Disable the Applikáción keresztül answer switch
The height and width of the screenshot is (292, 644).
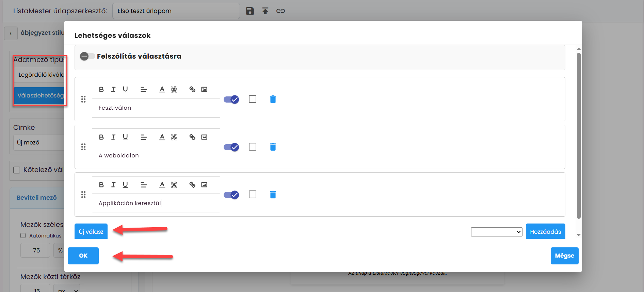(x=231, y=195)
